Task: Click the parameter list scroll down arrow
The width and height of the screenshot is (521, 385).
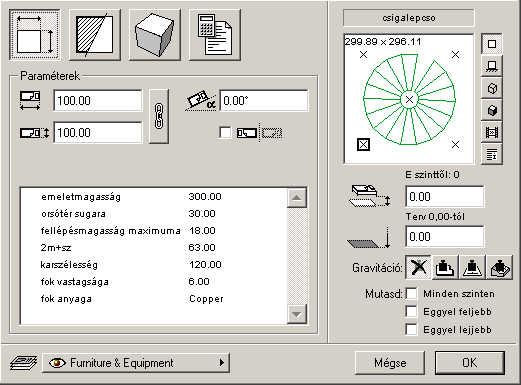Action: pyautogui.click(x=297, y=314)
